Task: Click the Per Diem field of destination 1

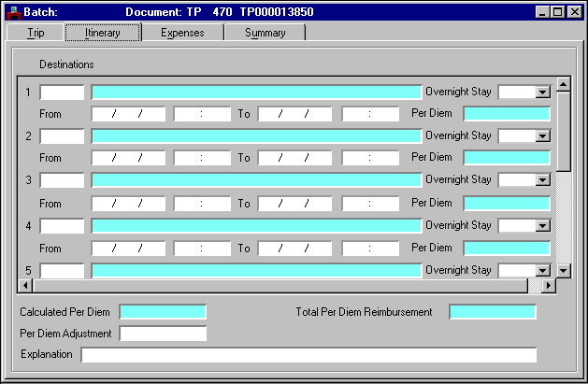Action: (507, 114)
